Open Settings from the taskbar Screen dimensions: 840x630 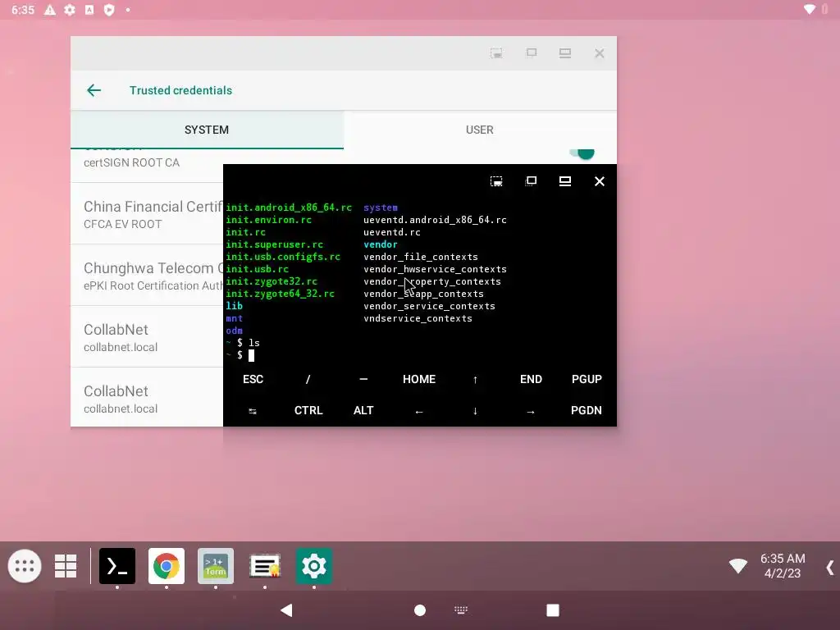coord(314,566)
